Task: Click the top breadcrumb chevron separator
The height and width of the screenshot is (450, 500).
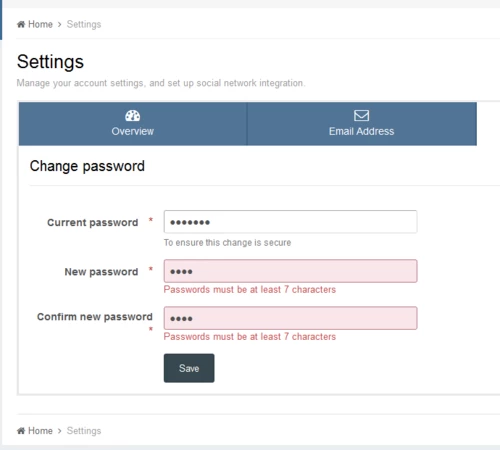Action: 60,24
